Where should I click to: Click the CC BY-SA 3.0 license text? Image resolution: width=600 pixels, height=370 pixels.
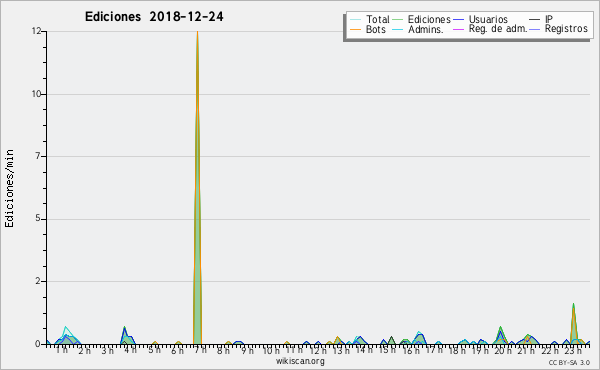click(569, 363)
